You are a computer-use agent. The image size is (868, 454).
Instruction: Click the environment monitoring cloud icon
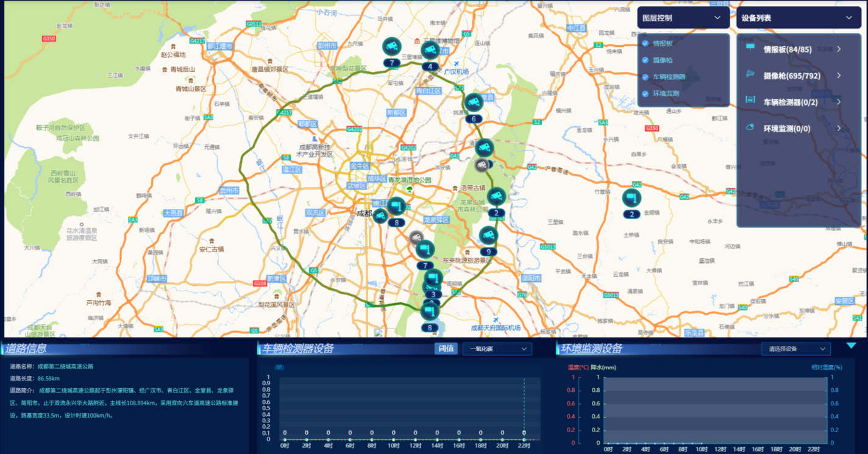pos(750,127)
